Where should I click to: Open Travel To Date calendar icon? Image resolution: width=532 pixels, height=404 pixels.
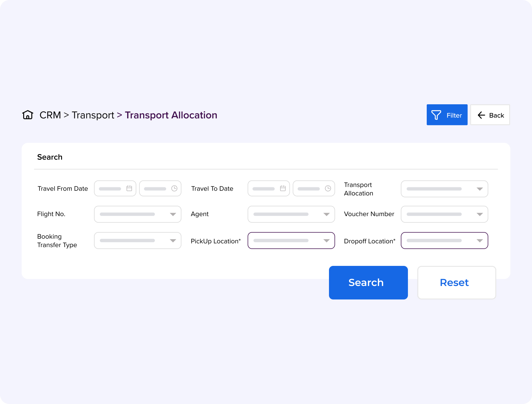click(283, 189)
